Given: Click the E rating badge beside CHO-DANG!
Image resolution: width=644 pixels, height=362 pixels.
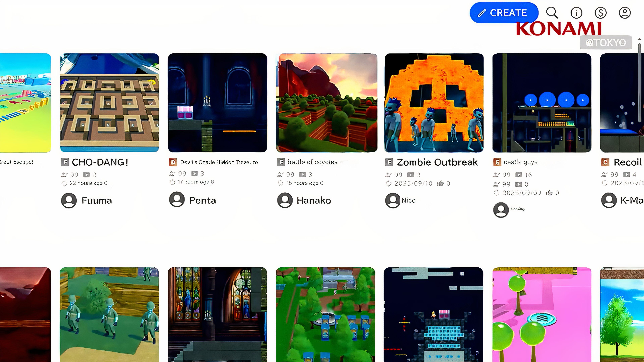Looking at the screenshot, I should (x=65, y=162).
